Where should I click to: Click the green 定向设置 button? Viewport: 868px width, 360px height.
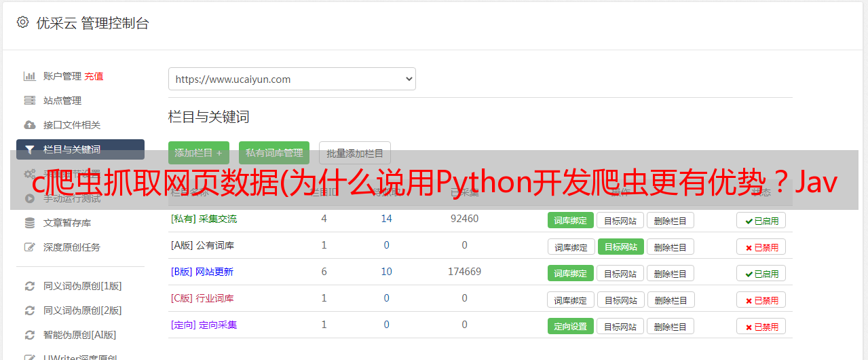click(x=571, y=326)
